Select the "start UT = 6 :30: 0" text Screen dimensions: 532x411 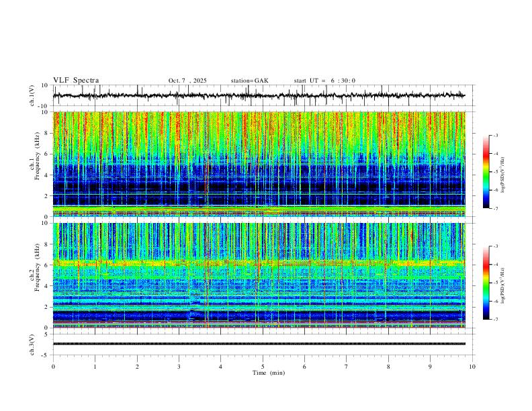(x=324, y=81)
